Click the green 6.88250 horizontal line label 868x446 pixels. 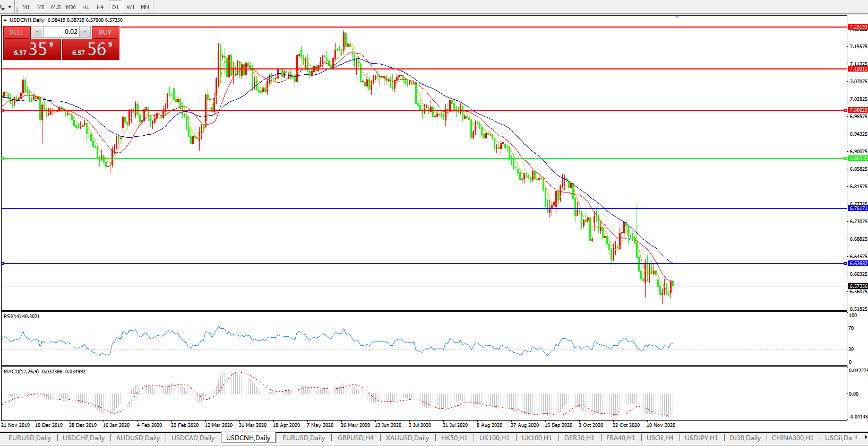pyautogui.click(x=858, y=159)
